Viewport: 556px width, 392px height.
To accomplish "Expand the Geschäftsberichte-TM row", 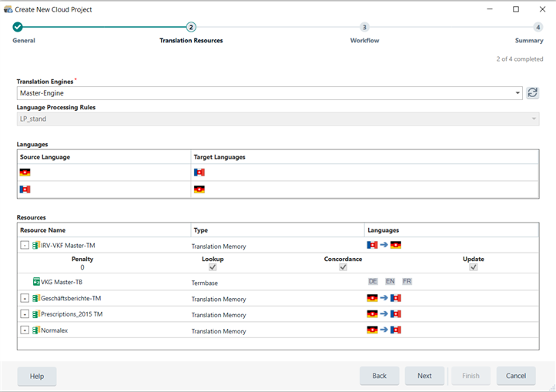I will coord(25,298).
